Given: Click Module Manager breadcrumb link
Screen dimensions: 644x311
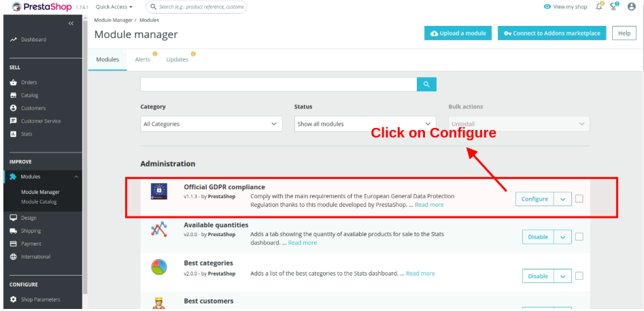Looking at the screenshot, I should pyautogui.click(x=114, y=20).
